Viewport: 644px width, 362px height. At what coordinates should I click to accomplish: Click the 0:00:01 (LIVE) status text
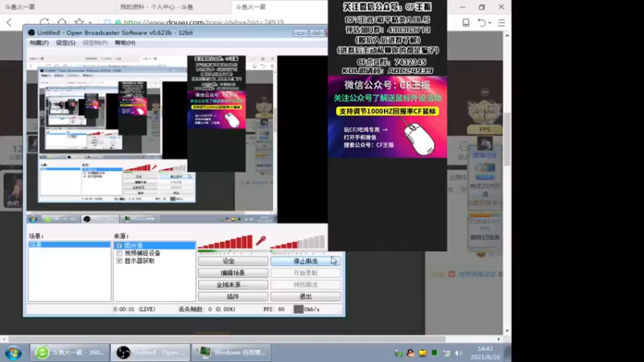pos(134,309)
